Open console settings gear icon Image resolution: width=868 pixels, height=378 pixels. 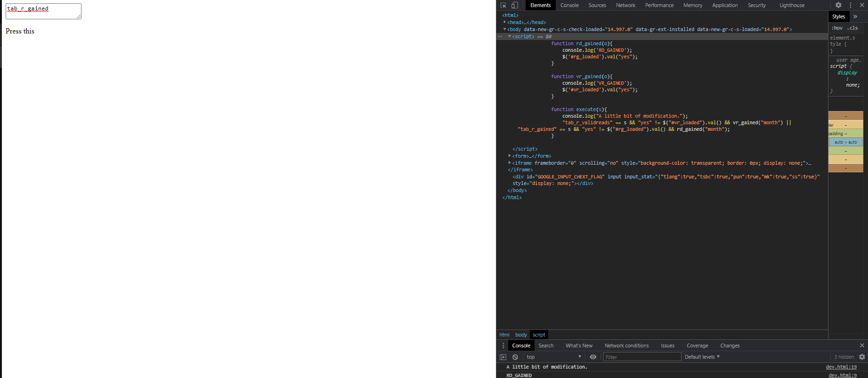pyautogui.click(x=862, y=357)
